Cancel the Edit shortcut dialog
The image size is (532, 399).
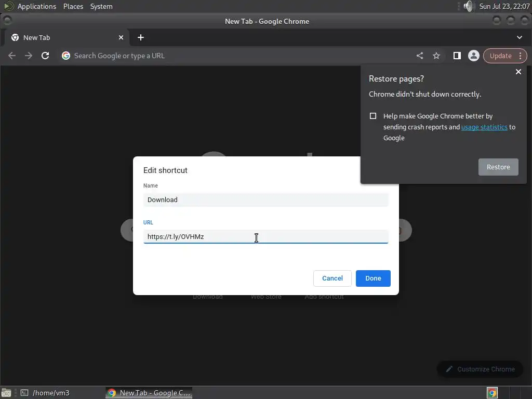(332, 278)
